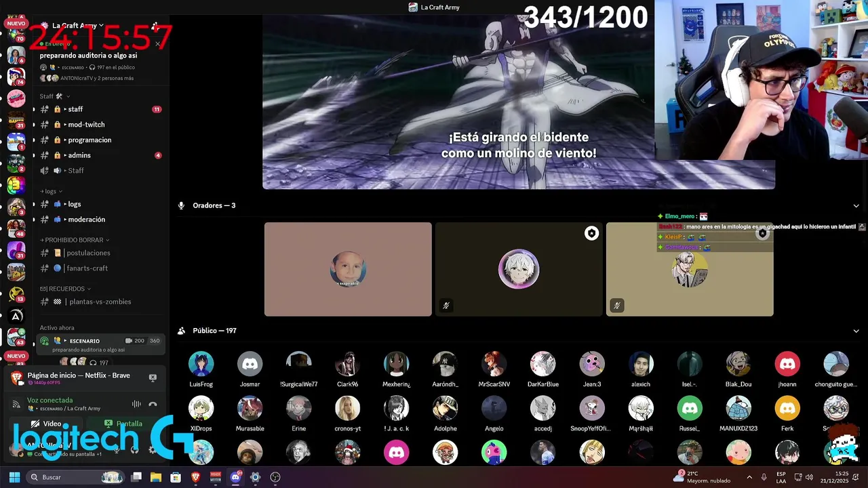Viewport: 868px width, 488px height.
Task: Open Adolphe's audience avatar
Action: point(445,409)
